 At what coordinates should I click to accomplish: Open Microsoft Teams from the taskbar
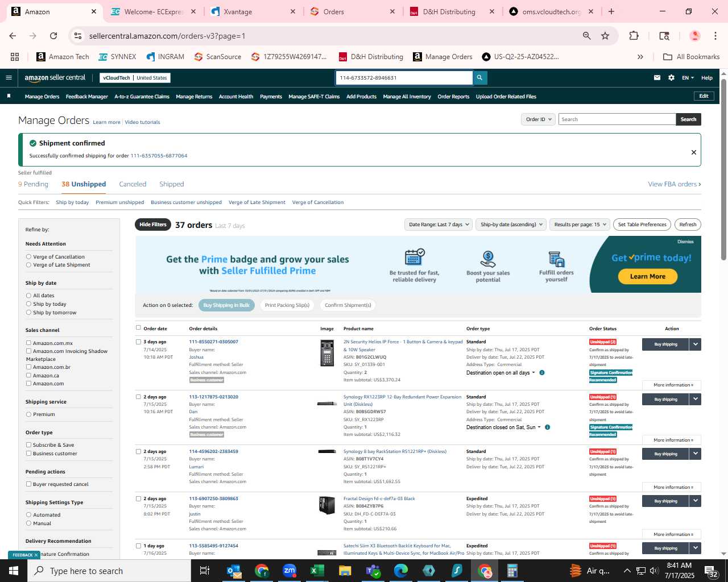coord(373,571)
